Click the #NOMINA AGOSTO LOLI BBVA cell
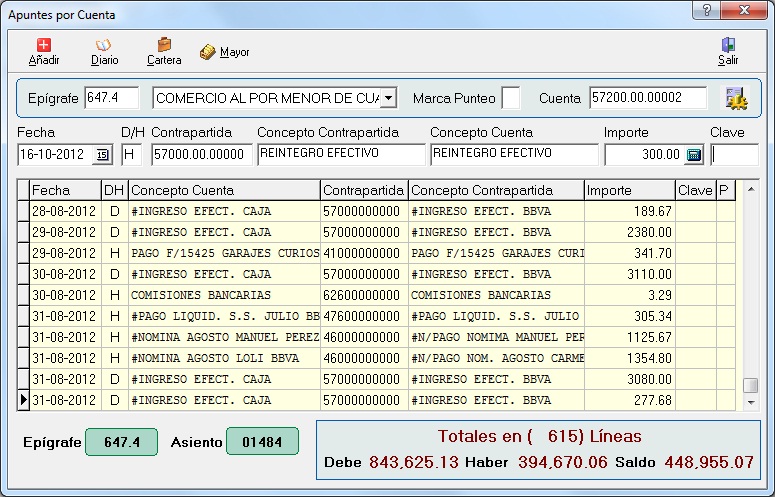The image size is (775, 497). click(x=224, y=358)
